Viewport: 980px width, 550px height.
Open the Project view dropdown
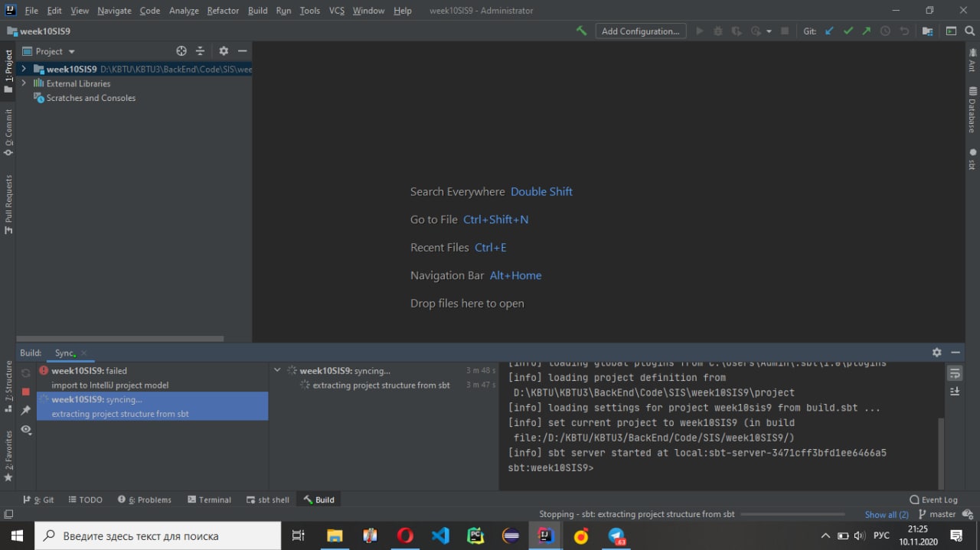pyautogui.click(x=49, y=51)
